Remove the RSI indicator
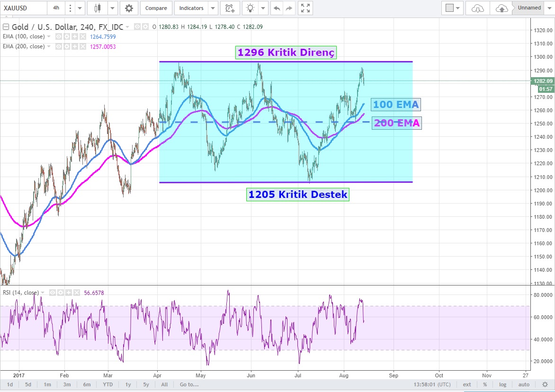555x392 pixels. [x=76, y=293]
